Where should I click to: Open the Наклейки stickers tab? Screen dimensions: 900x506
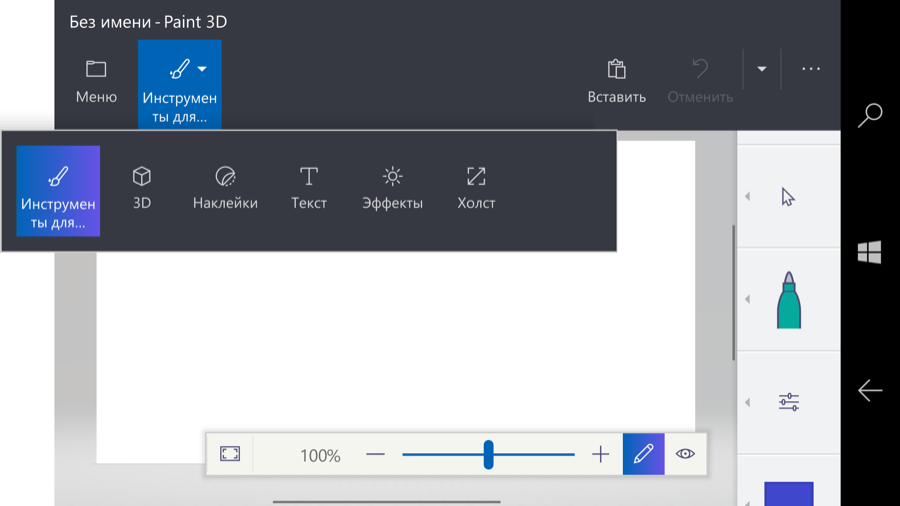click(x=225, y=188)
